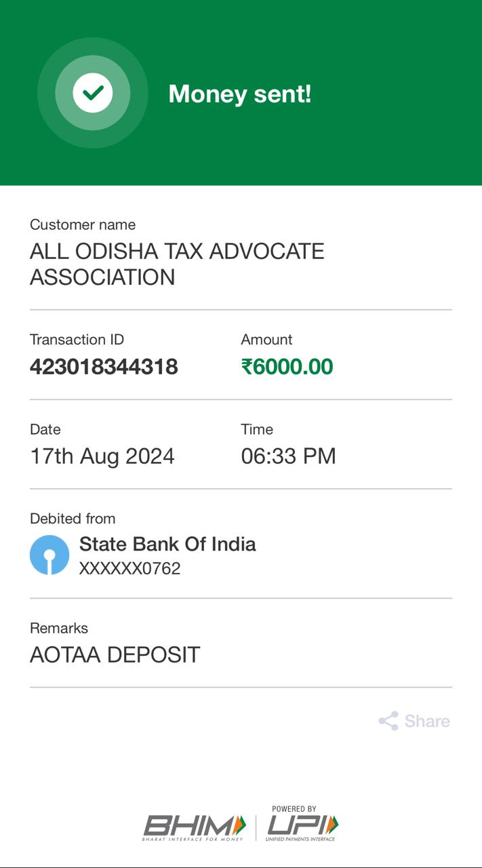
Task: Click transaction ID number 423018344318
Action: click(104, 367)
